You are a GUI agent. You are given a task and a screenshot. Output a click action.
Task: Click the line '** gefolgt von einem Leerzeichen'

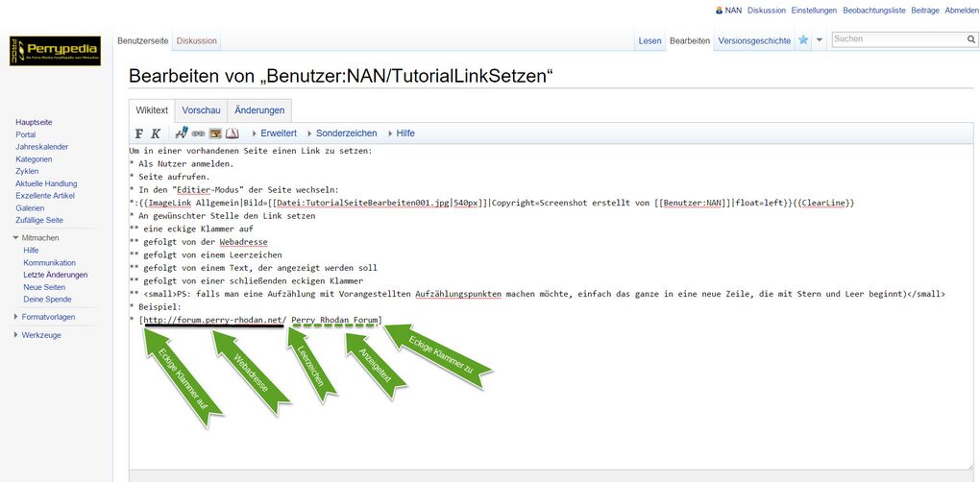coord(206,254)
